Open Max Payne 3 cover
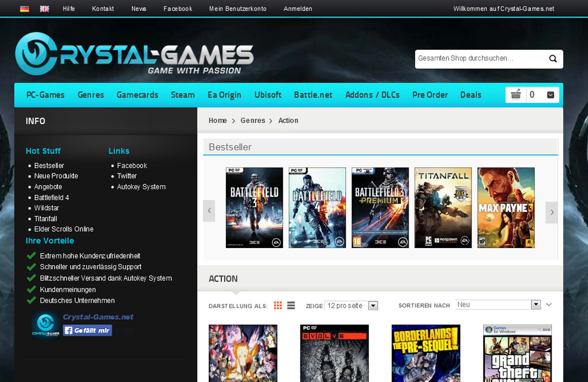The width and height of the screenshot is (588, 382). [506, 207]
